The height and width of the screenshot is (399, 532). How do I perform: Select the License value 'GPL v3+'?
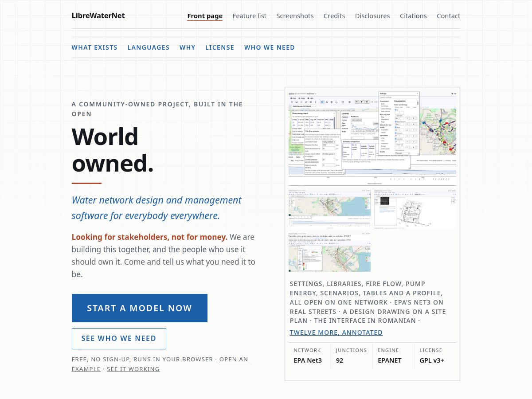(x=432, y=360)
